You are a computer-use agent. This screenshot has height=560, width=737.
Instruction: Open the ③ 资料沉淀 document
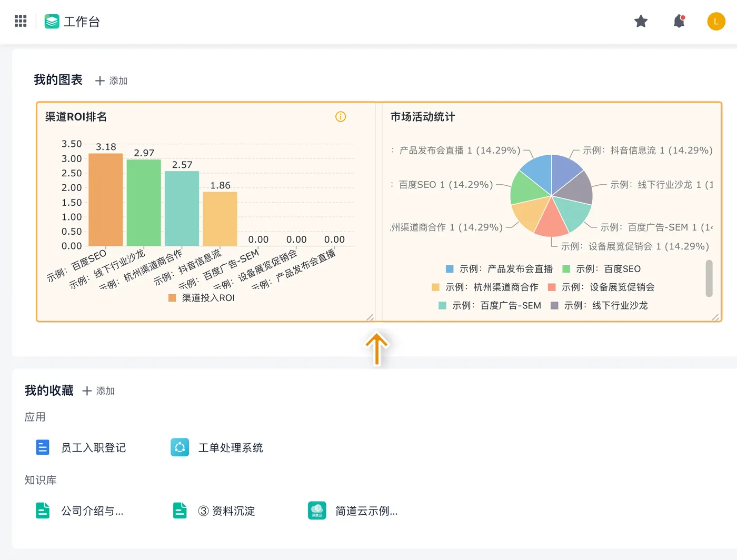[x=180, y=511]
